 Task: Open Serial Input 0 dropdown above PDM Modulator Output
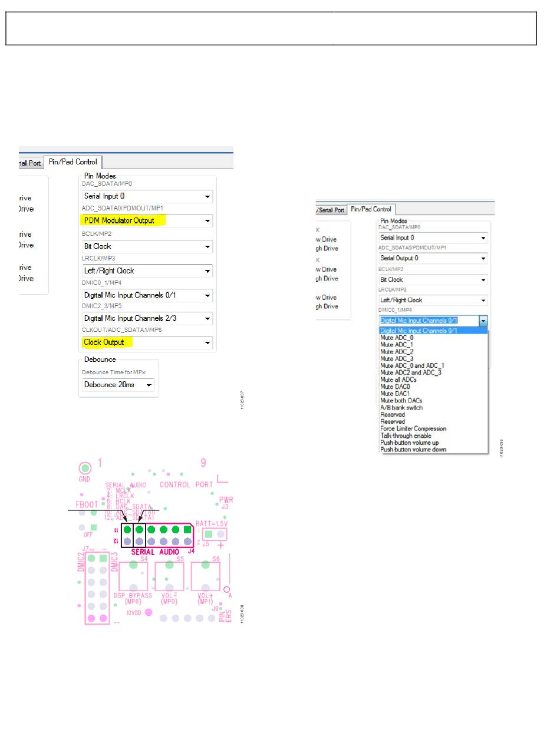click(x=147, y=196)
